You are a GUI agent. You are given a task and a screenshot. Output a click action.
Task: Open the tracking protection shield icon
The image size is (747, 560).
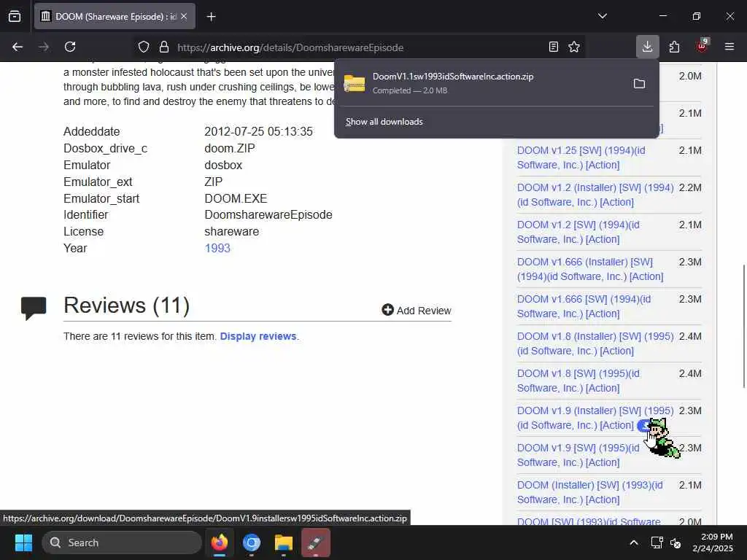pyautogui.click(x=144, y=47)
